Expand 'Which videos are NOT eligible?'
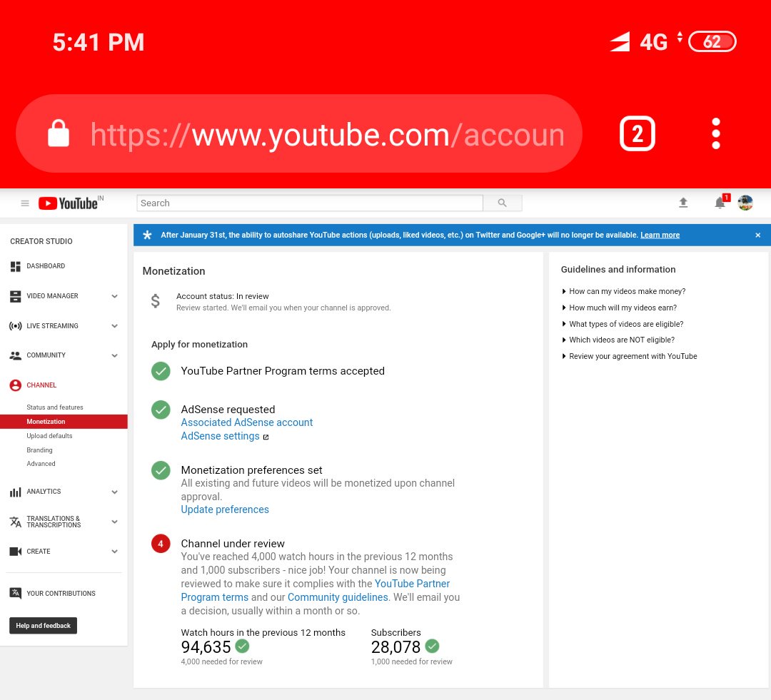The image size is (771, 700). (x=618, y=340)
